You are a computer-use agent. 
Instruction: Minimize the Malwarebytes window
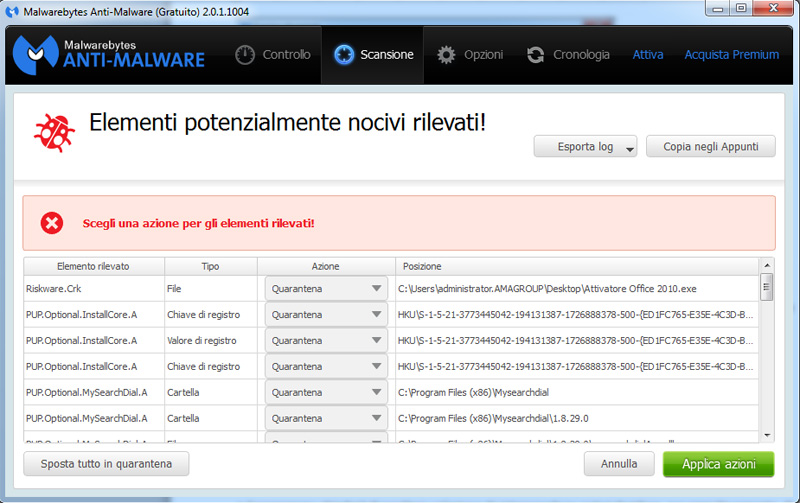[x=718, y=8]
